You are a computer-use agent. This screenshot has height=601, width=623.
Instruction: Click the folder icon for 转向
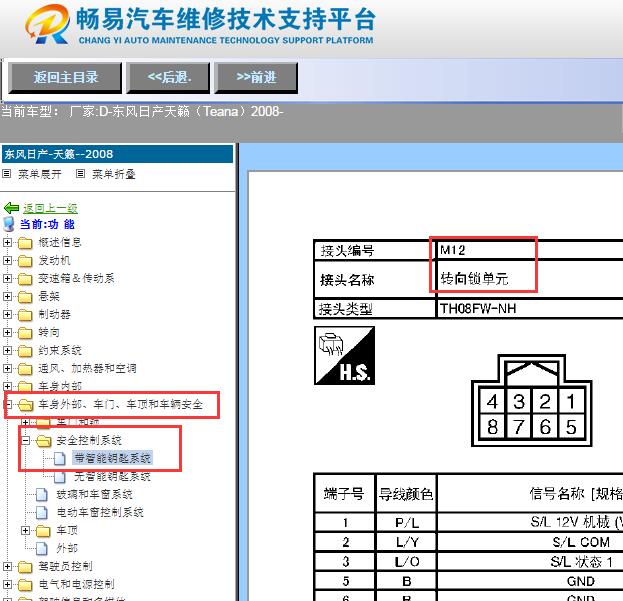pyautogui.click(x=25, y=333)
